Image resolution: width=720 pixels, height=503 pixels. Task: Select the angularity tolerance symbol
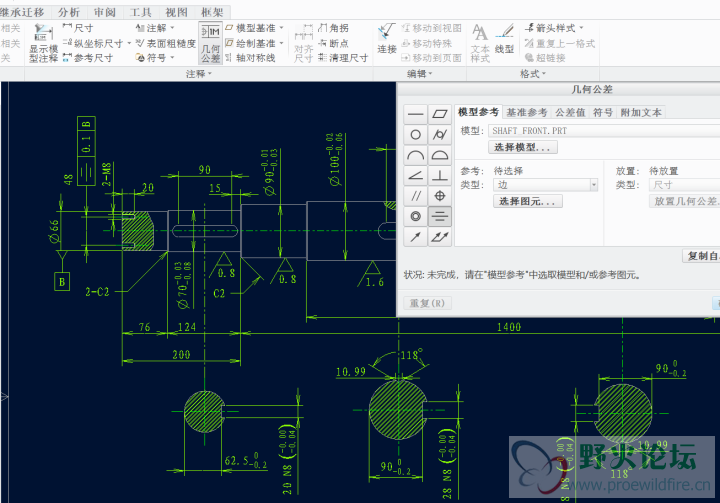(416, 175)
